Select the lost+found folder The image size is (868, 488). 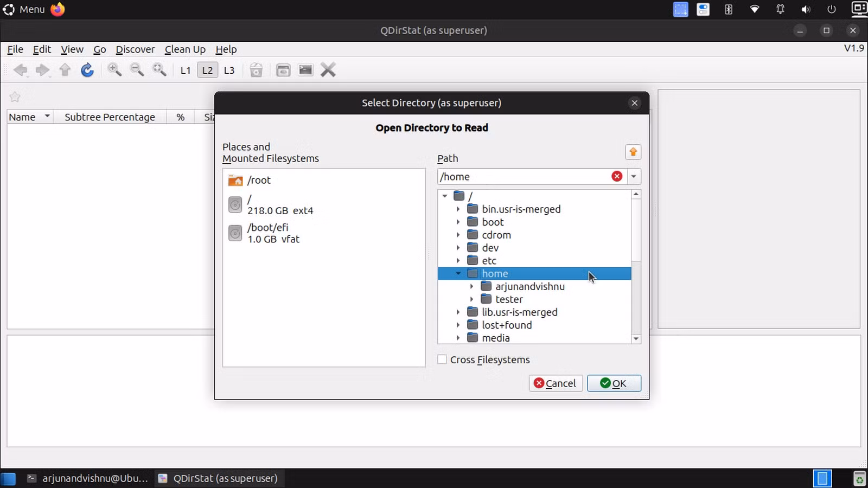pyautogui.click(x=507, y=325)
